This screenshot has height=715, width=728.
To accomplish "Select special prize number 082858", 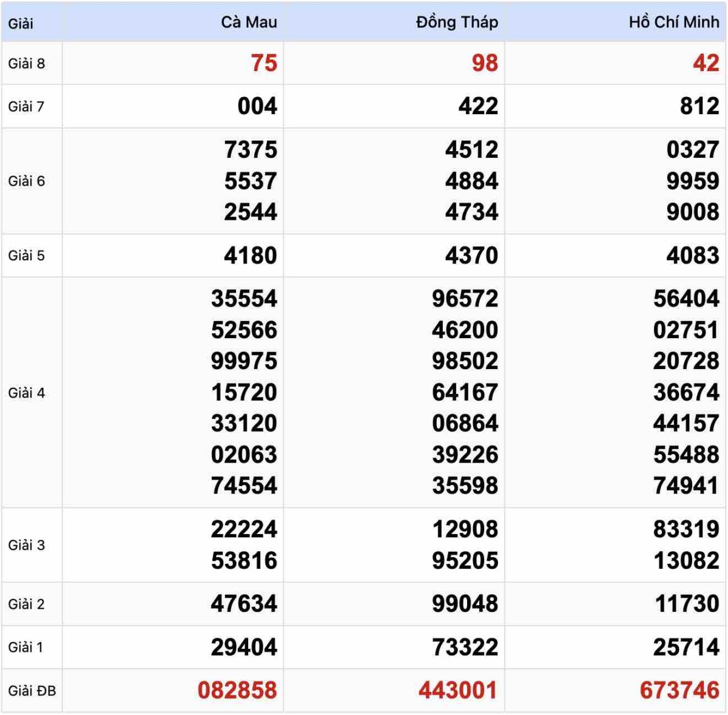I will coord(237,691).
